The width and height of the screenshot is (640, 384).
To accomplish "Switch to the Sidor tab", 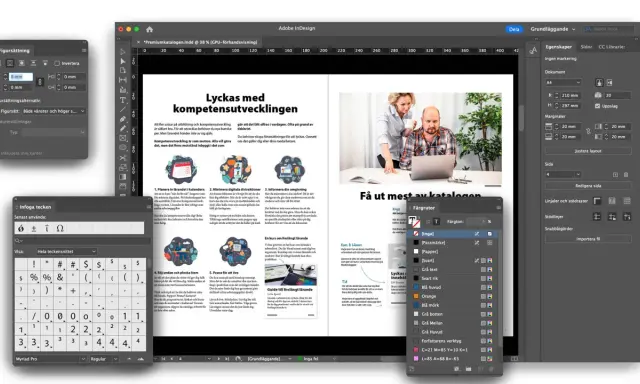I will coord(586,47).
